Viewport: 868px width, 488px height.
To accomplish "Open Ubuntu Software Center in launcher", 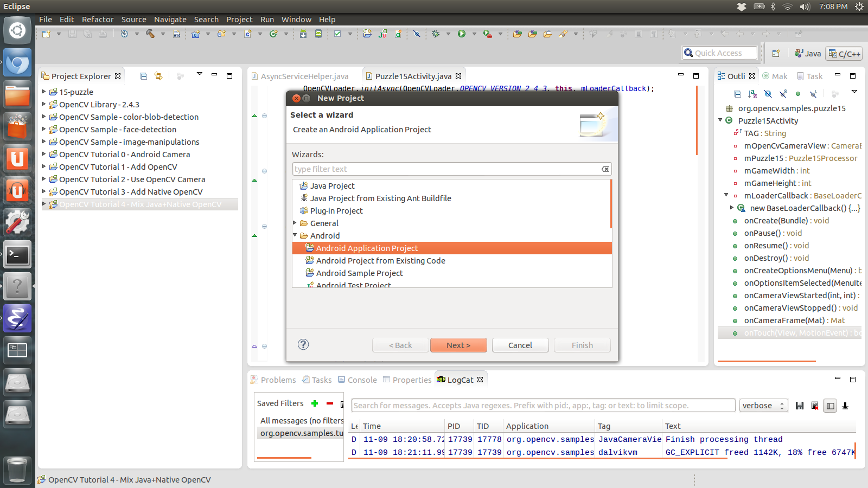I will tap(17, 127).
